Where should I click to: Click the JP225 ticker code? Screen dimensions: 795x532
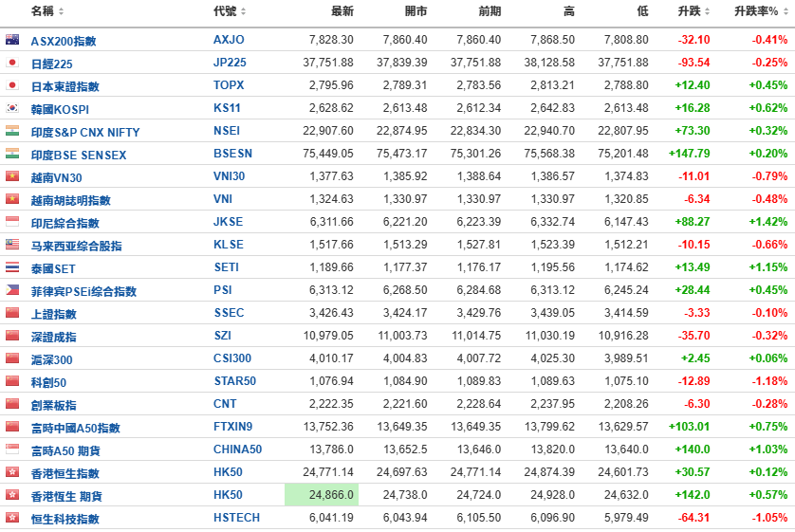[x=230, y=63]
